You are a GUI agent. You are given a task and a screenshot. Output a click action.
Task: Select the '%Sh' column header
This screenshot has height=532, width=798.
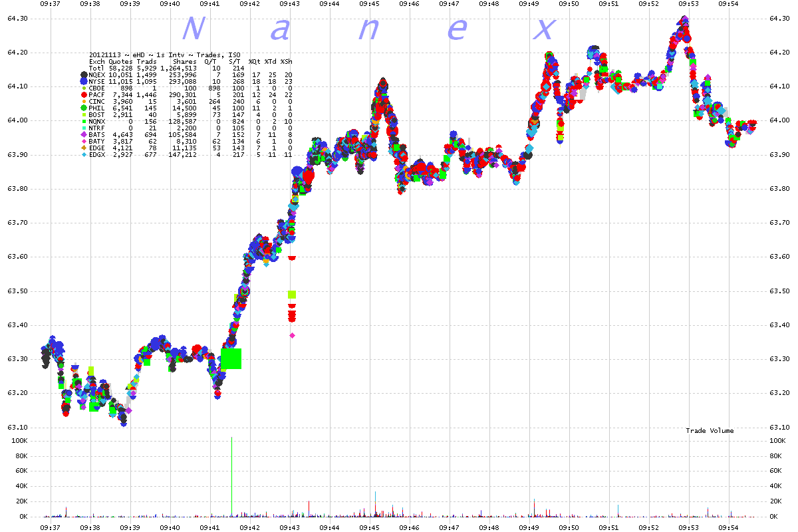pyautogui.click(x=287, y=62)
